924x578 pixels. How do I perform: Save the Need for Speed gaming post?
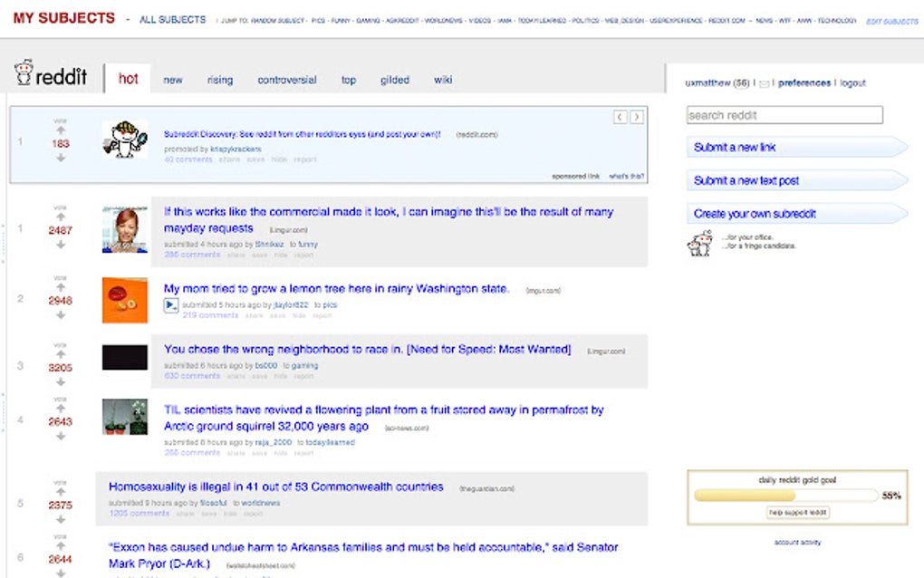click(x=259, y=375)
